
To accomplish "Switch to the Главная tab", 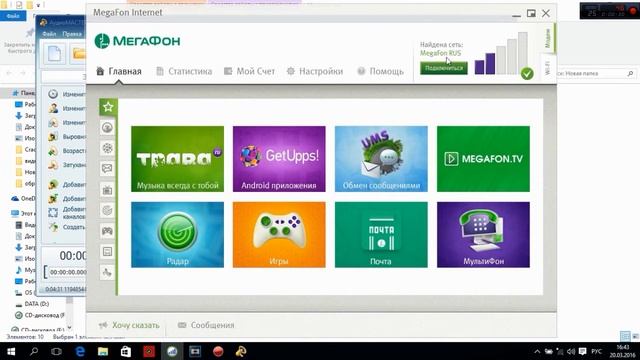I will click(x=119, y=71).
